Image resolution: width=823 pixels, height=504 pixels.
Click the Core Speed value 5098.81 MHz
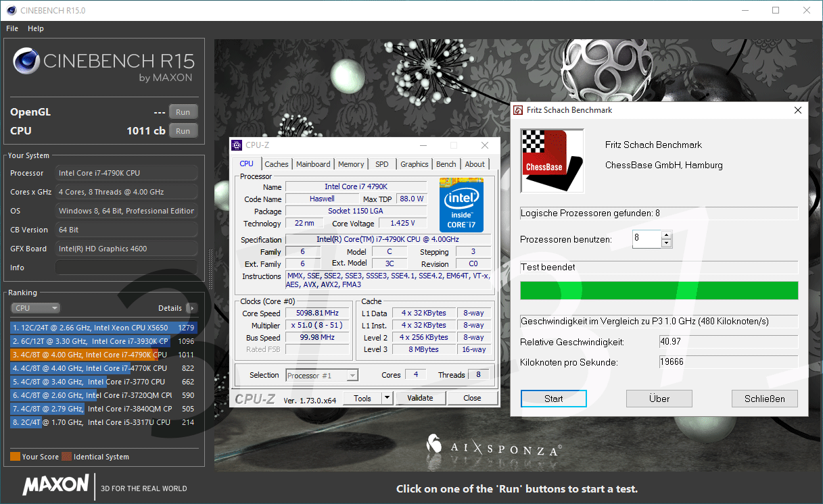[x=317, y=313]
